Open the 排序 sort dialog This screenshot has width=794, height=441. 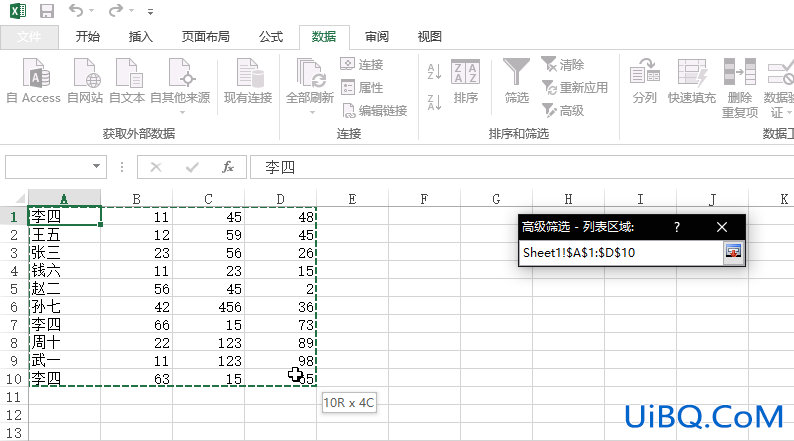point(465,81)
